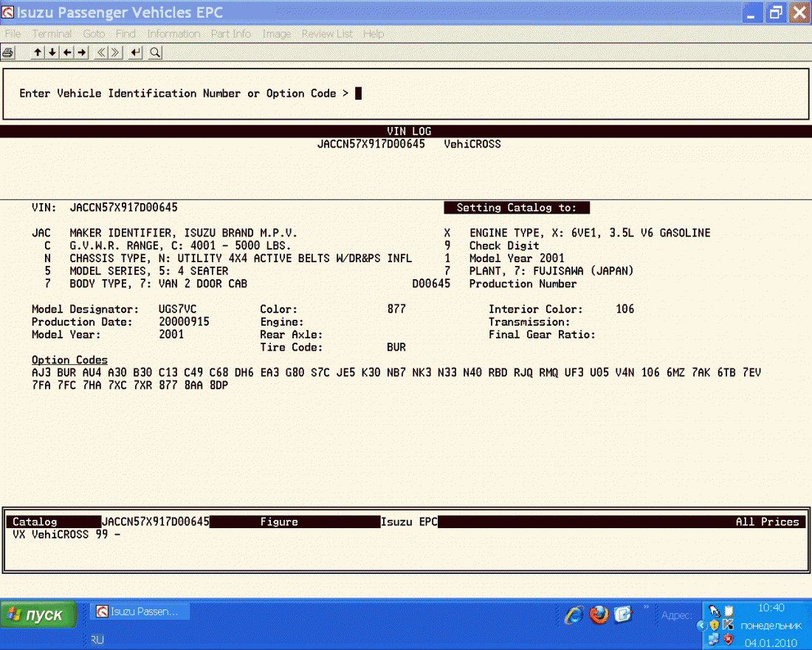Viewport: 812px width, 650px height.
Task: Click the VIN or Option Code input cursor
Action: 358,93
